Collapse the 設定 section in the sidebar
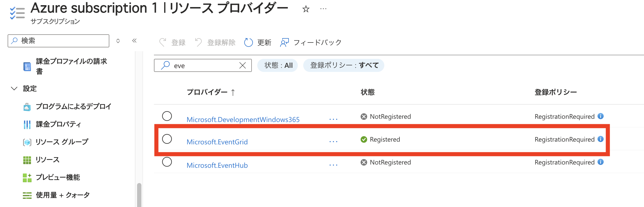 14,89
